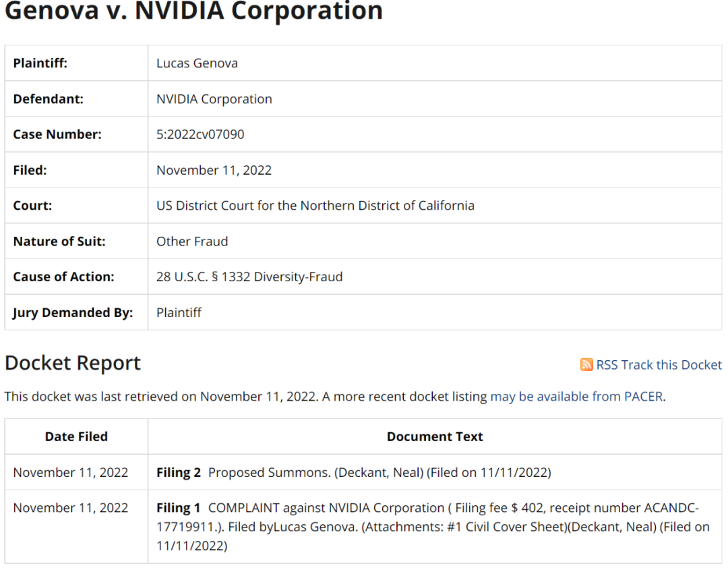Viewport: 728px width, 568px height.
Task: Click the 28 U.S.C. § 1332 Diversity-Fraud text
Action: click(249, 277)
